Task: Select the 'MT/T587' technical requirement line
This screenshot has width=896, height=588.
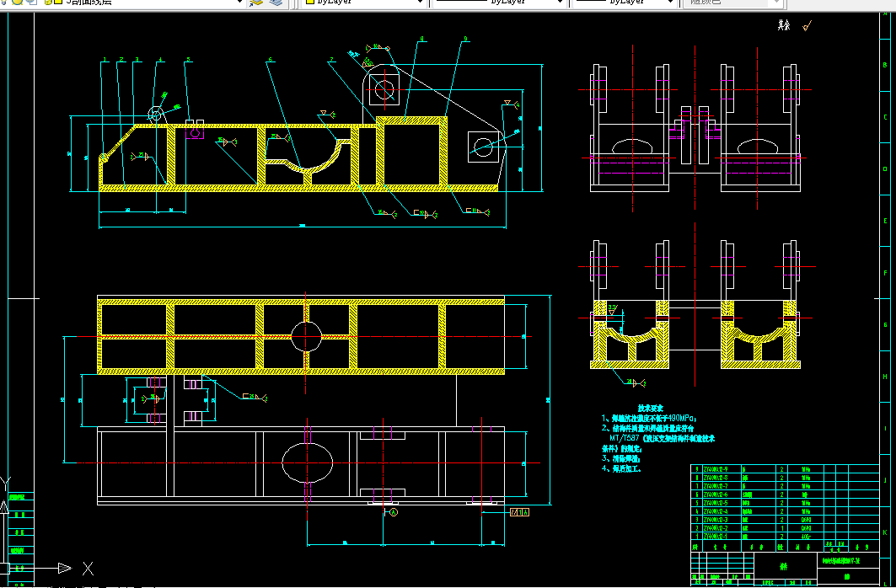Action: click(662, 439)
